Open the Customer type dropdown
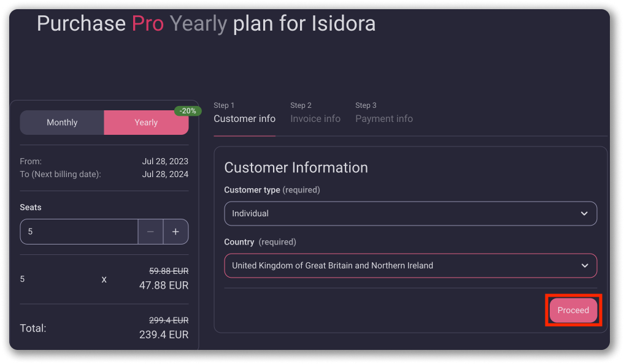The image size is (624, 364). pos(410,213)
